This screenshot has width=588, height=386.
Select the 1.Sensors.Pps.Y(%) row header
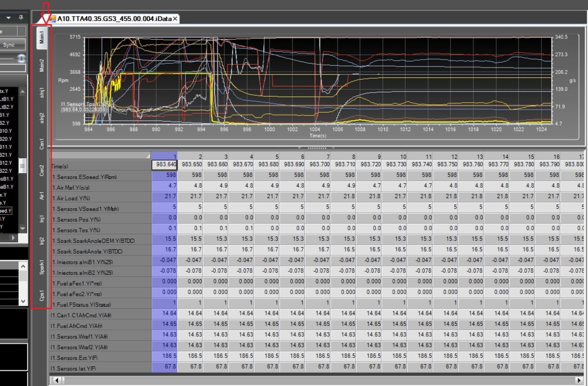click(x=100, y=219)
